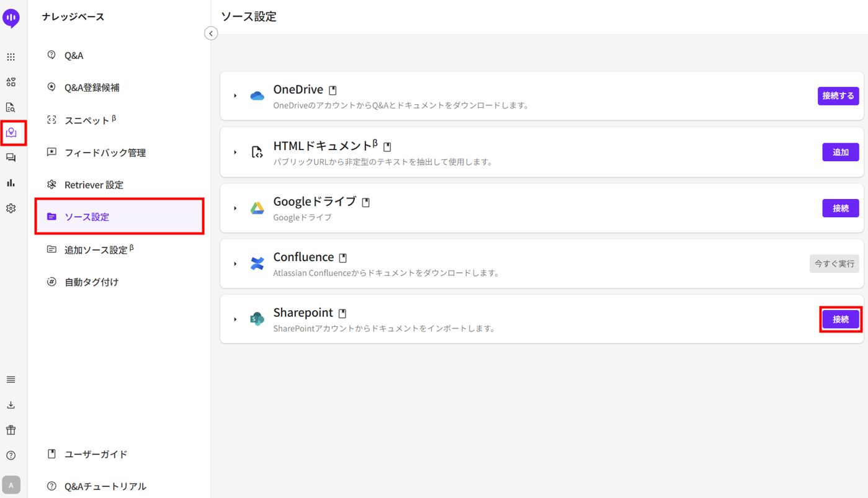The height and width of the screenshot is (498, 868).
Task: Expand the Sharepoint source row
Action: click(236, 319)
